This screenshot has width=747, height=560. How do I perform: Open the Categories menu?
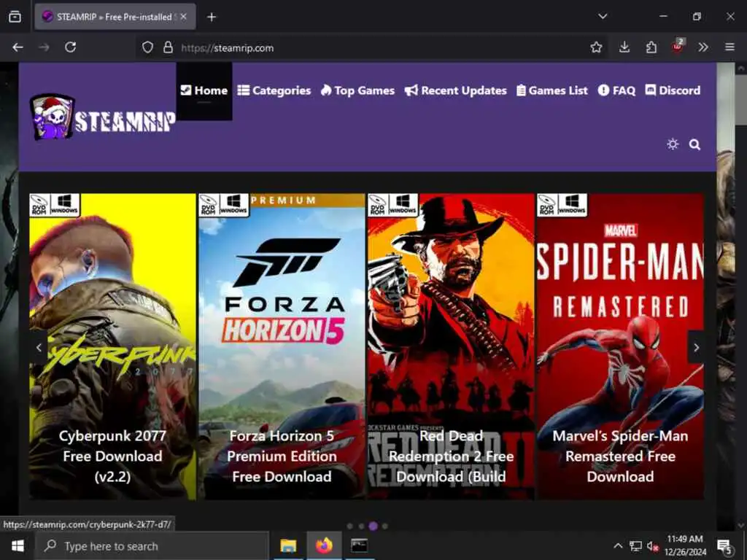coord(274,90)
